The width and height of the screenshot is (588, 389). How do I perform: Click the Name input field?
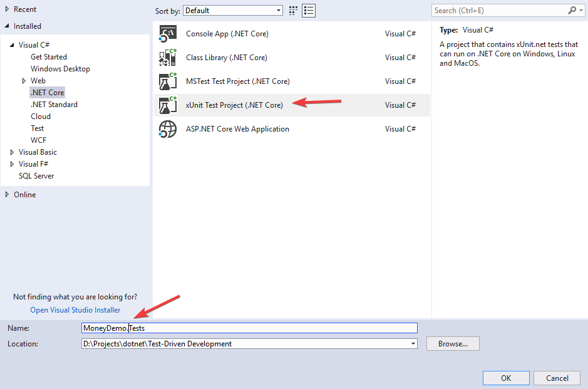point(249,328)
